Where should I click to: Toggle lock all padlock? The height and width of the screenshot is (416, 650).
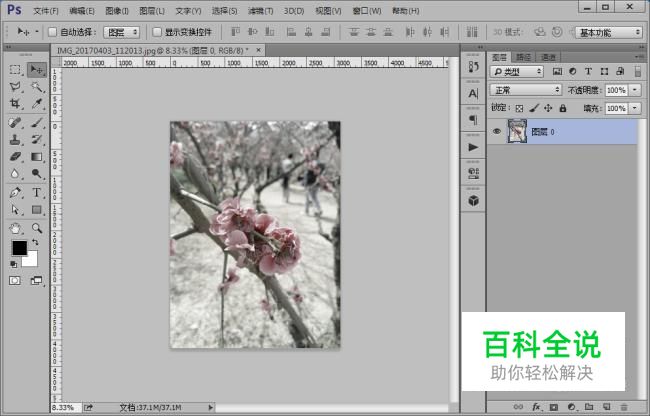pyautogui.click(x=563, y=109)
